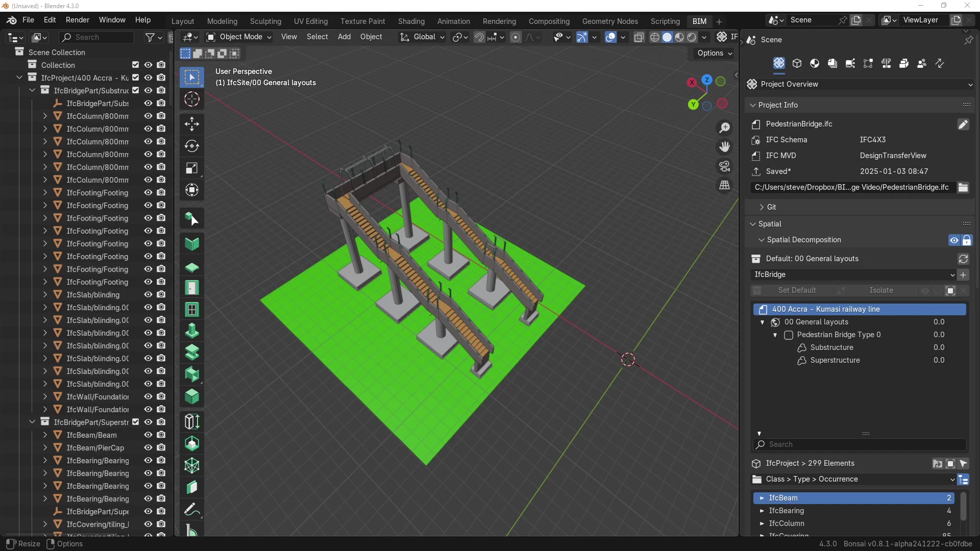This screenshot has height=551, width=980.
Task: Open the Object Mode dropdown
Action: point(239,37)
